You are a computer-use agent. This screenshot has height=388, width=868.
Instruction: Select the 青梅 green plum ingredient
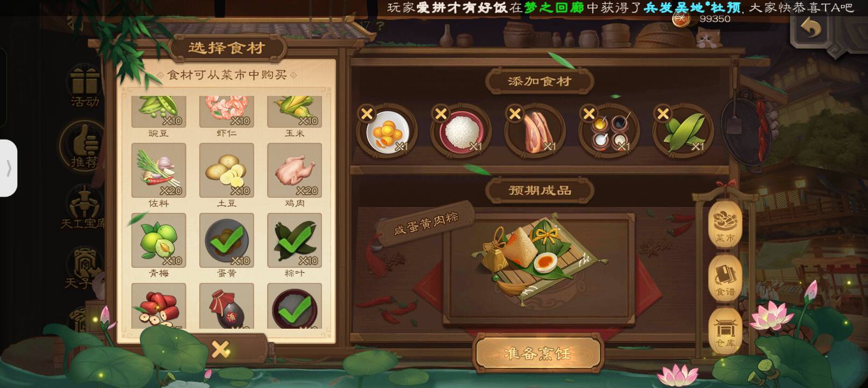[x=158, y=240]
